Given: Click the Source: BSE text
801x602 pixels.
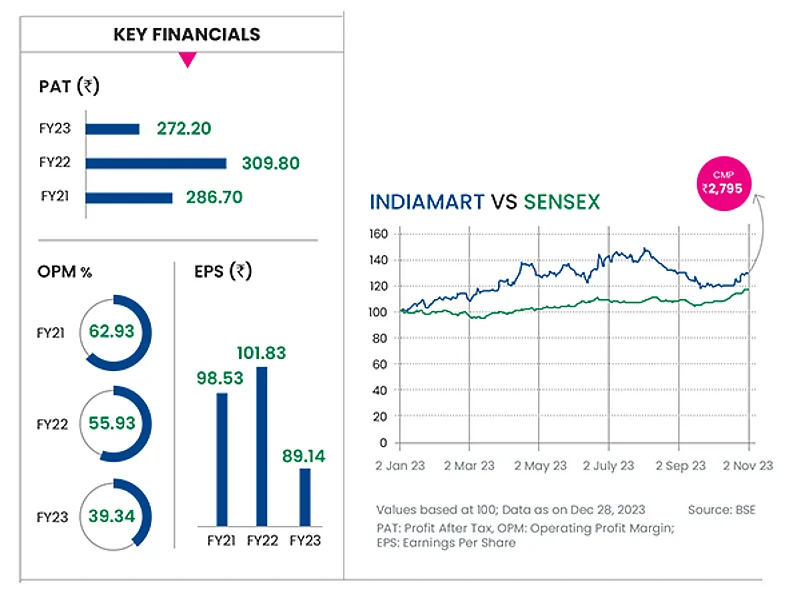Looking at the screenshot, I should point(722,509).
